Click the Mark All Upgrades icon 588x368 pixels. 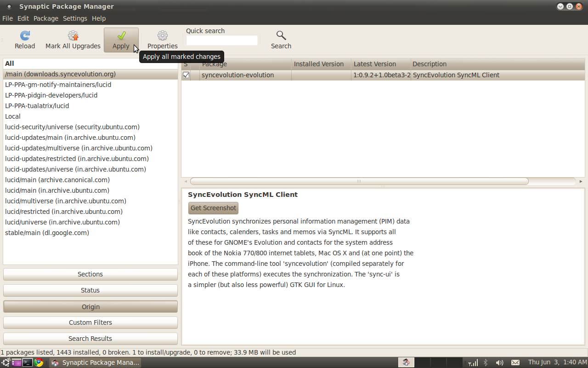[73, 36]
